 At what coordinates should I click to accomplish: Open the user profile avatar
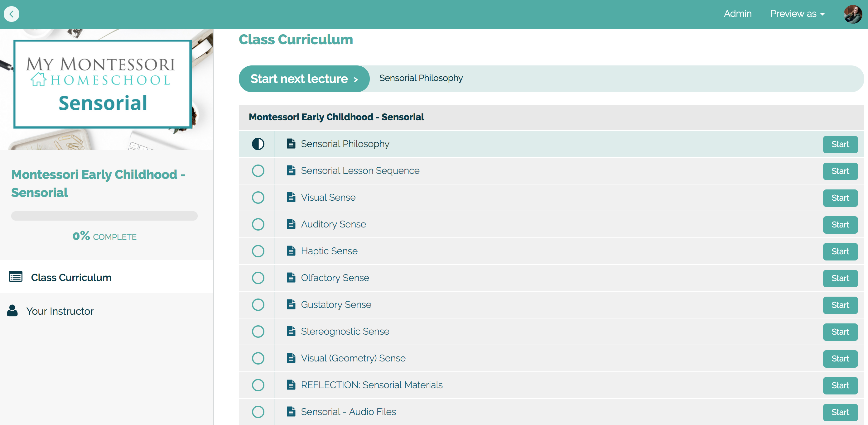[852, 14]
